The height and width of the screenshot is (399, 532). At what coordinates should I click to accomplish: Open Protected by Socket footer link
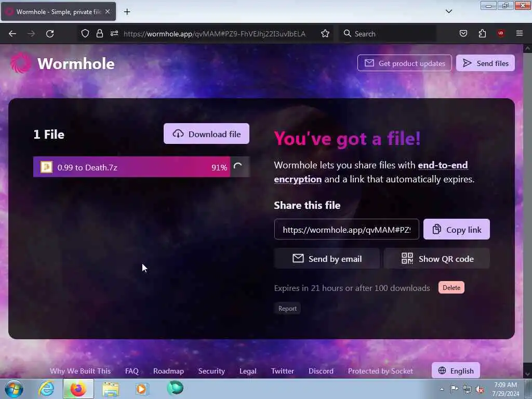(x=380, y=371)
